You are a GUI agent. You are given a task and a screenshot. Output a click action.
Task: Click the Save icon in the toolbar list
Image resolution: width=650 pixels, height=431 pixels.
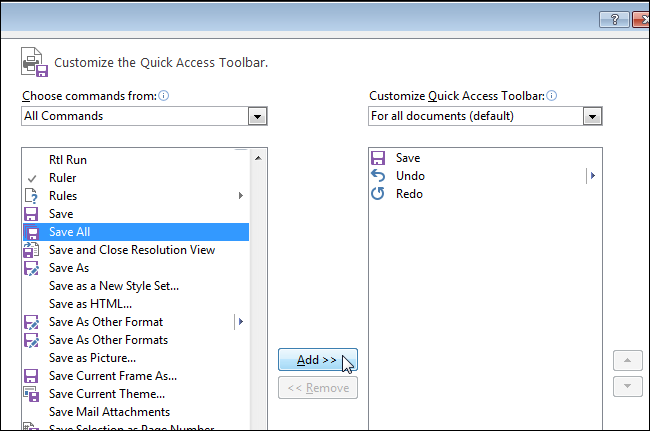[x=378, y=158]
